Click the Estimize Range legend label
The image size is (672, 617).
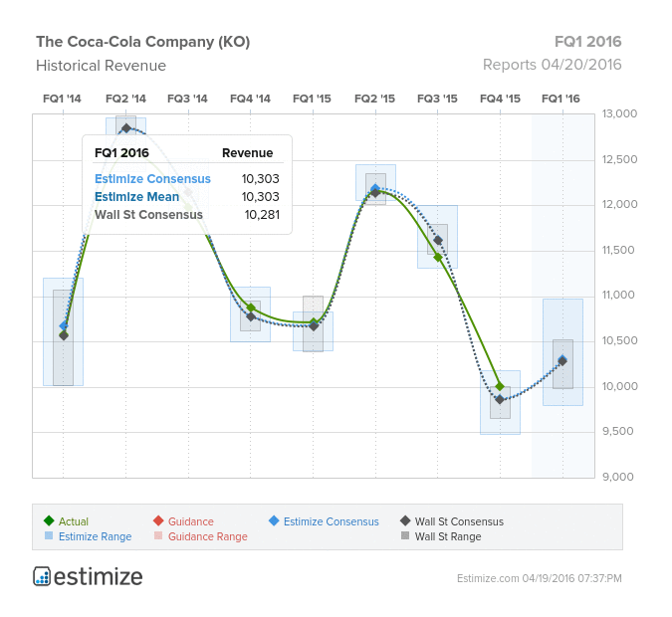(x=96, y=536)
